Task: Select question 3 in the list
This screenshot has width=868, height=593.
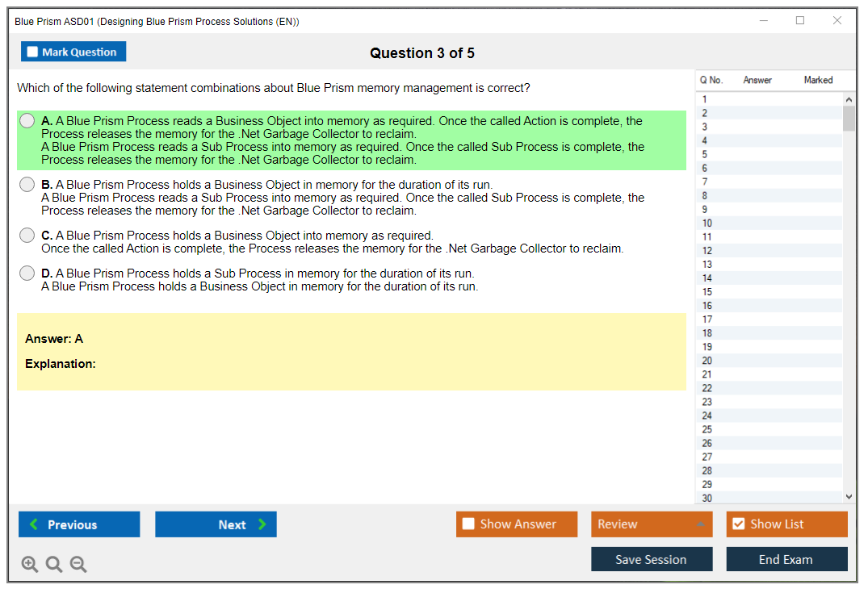Action: (x=705, y=127)
